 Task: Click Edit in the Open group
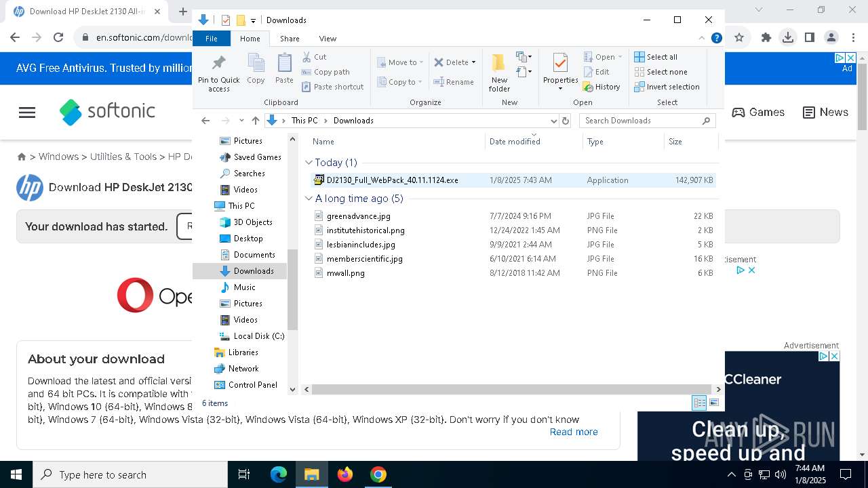point(596,72)
